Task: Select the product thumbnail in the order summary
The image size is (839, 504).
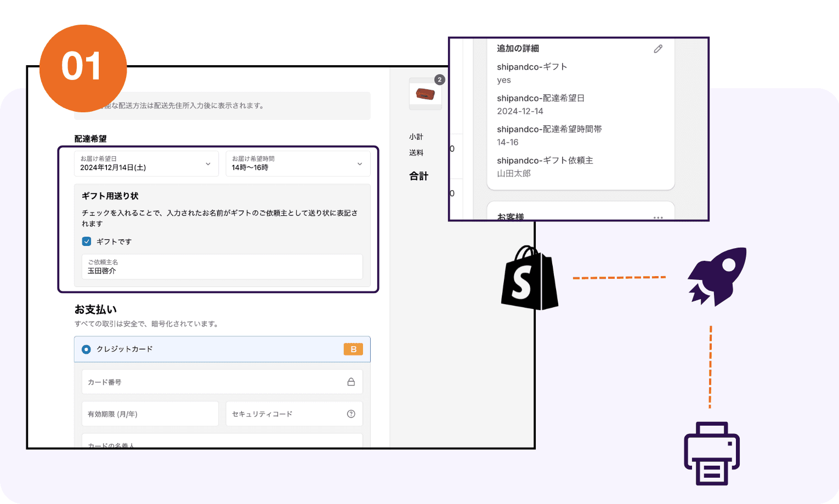Action: [425, 94]
